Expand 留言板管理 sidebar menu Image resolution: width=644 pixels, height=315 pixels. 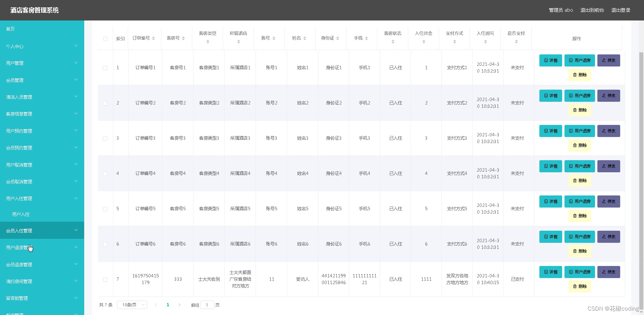click(42, 298)
